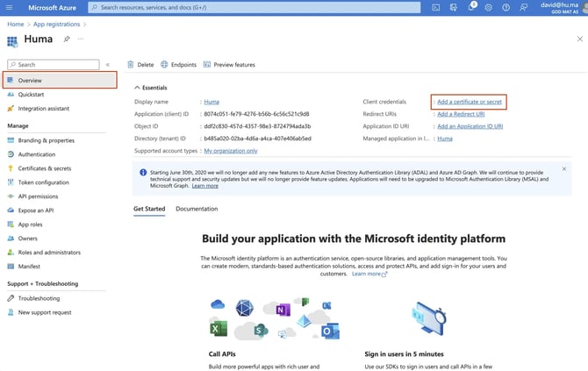Viewport: 588px width, 371px height.
Task: Click Add a certificate or secret
Action: pyautogui.click(x=470, y=102)
